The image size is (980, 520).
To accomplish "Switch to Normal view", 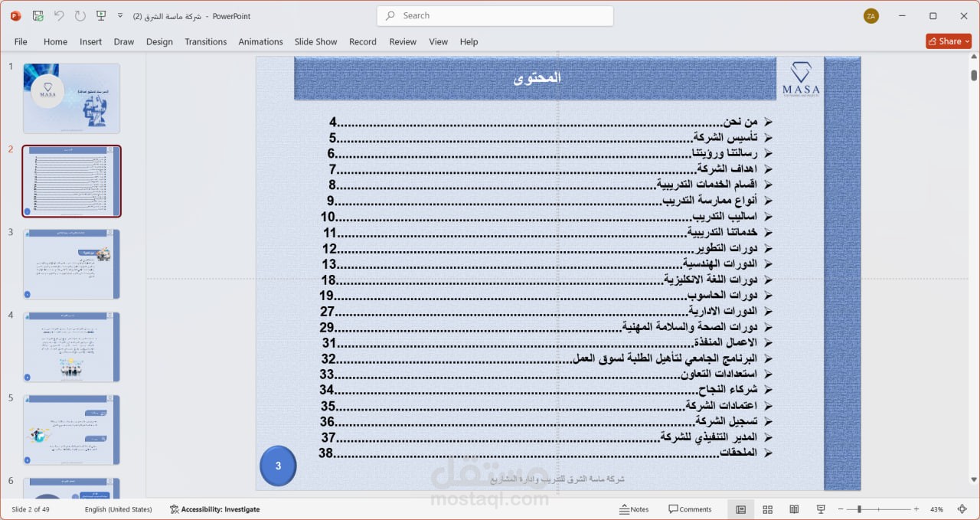I will (740, 509).
